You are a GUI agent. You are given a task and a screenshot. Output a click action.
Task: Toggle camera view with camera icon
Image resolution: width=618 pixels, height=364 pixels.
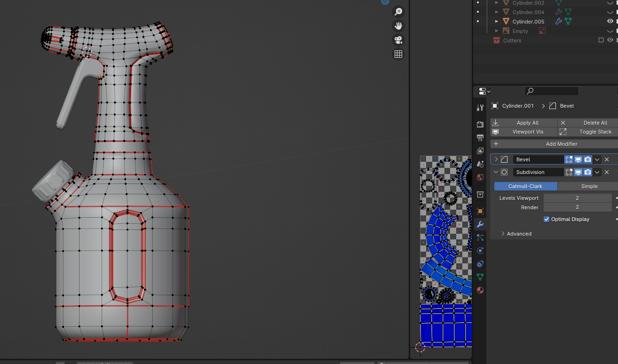(398, 40)
